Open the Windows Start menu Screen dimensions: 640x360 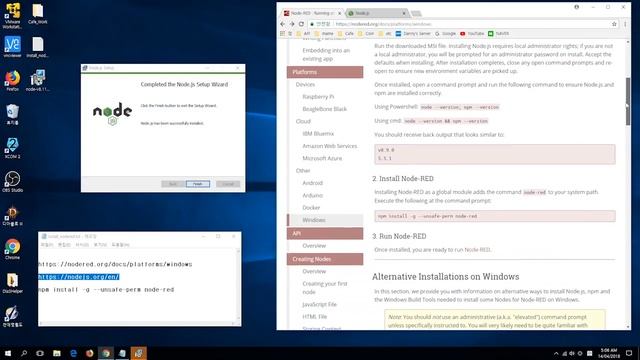8,353
